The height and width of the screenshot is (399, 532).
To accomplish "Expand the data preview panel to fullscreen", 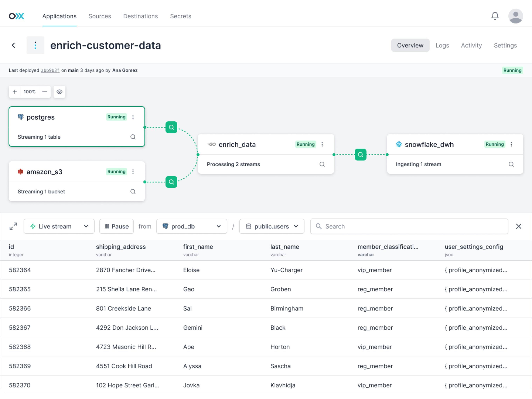I will pos(13,226).
